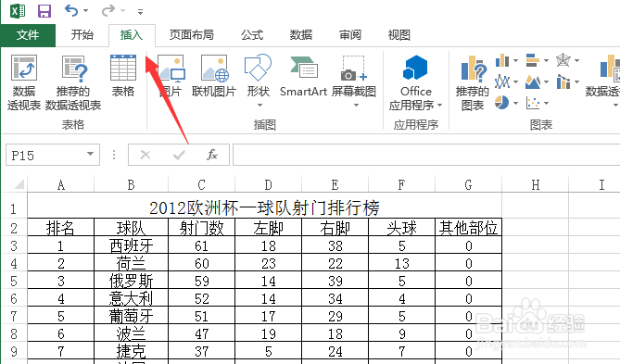Open Office 应用程序 apps
Viewport: 620px width, 364px height.
tap(415, 82)
